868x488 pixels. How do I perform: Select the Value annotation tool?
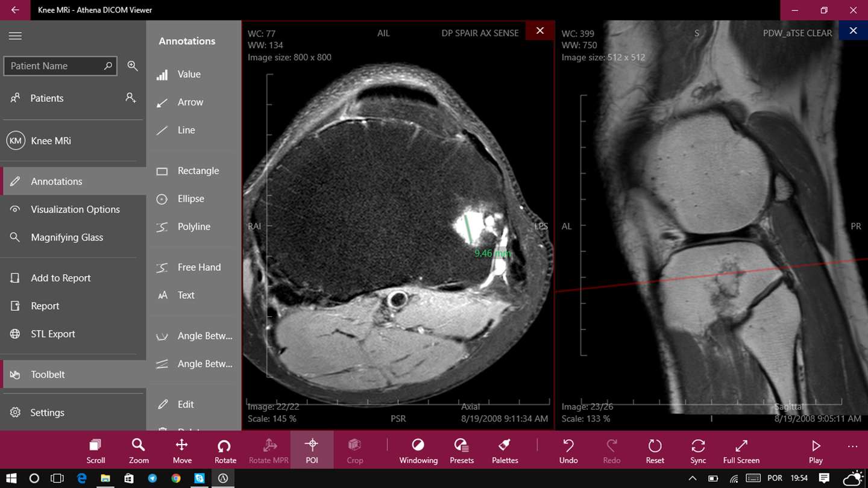pyautogui.click(x=193, y=74)
